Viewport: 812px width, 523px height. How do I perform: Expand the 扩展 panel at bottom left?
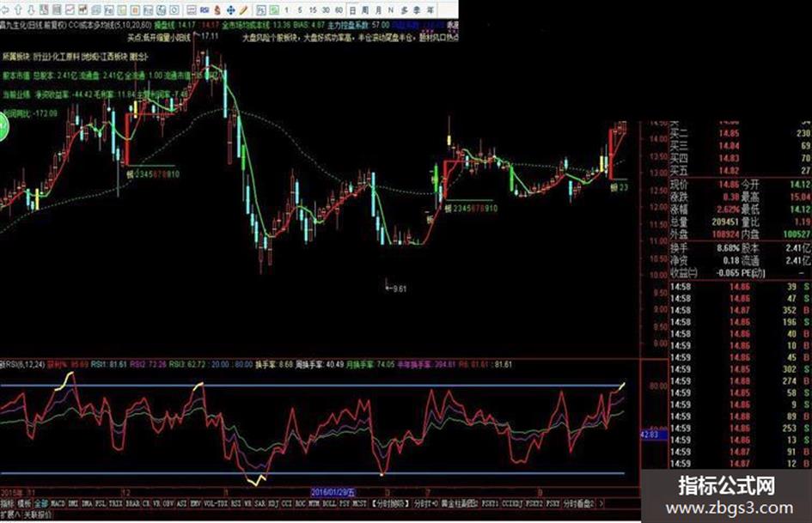coord(9,514)
